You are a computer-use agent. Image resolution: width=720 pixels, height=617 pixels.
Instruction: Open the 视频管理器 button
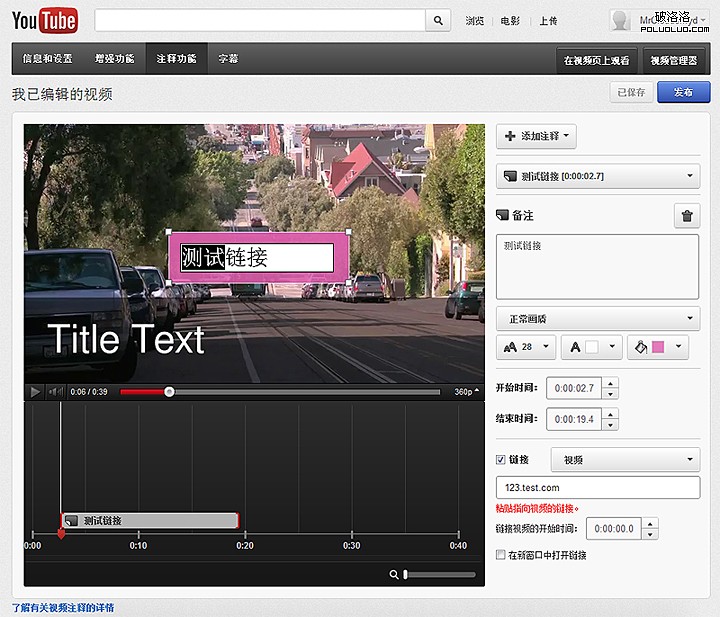pyautogui.click(x=673, y=60)
